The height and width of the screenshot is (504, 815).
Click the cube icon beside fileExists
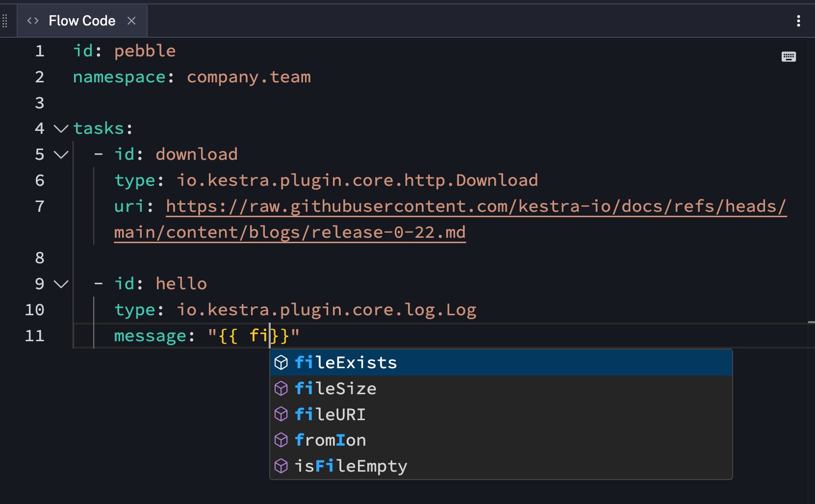[281, 362]
